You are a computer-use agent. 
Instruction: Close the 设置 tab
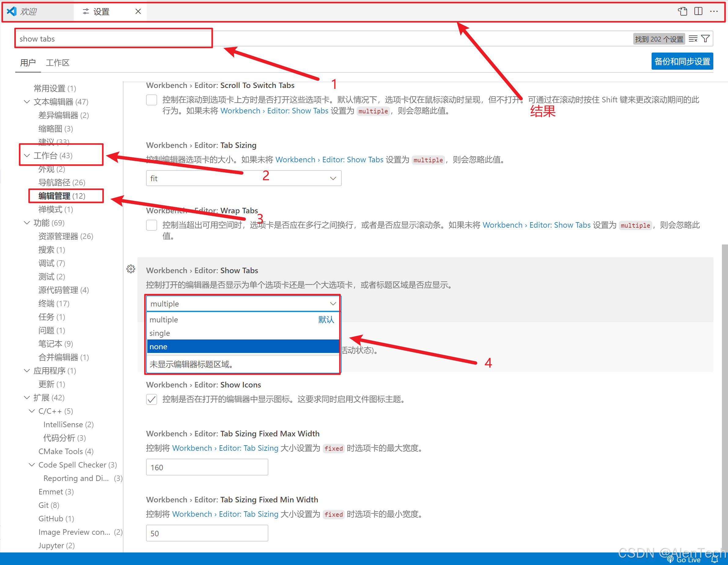click(138, 12)
